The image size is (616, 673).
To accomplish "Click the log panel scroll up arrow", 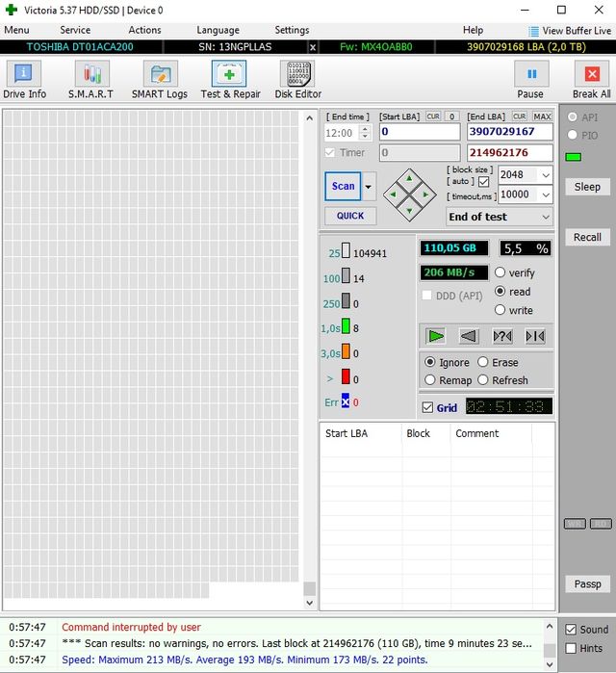I will click(x=550, y=627).
